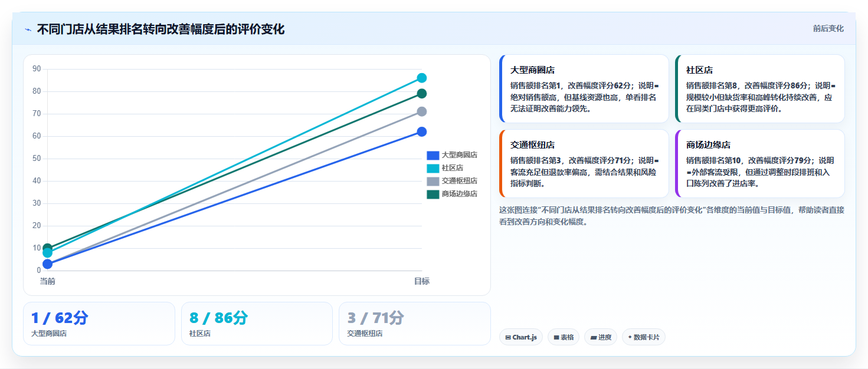Viewport: 868px width, 369px height.
Task: Open the 大型商圈店 description card
Action: (x=584, y=89)
